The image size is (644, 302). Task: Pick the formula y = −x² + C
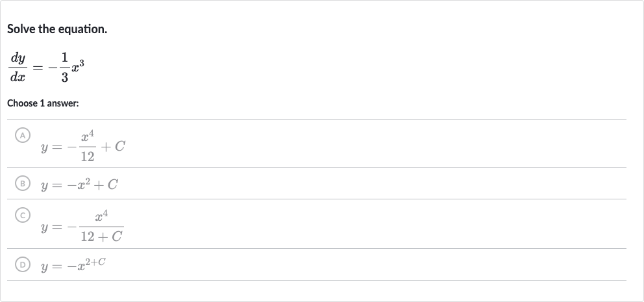(79, 184)
